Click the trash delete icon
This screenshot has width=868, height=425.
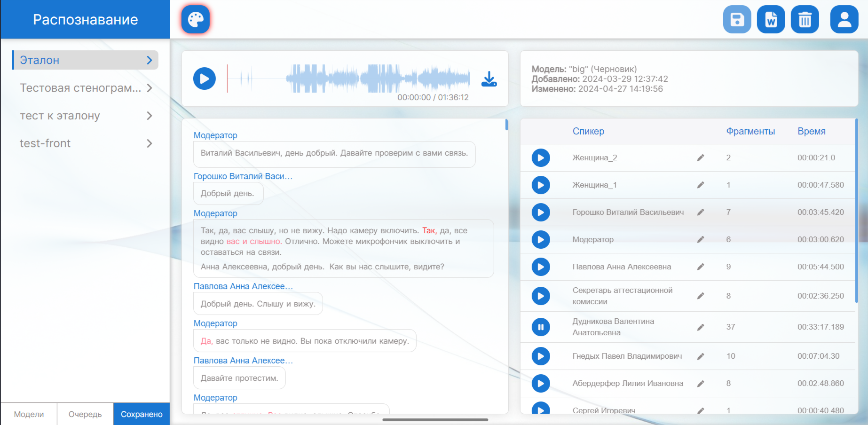click(x=805, y=20)
